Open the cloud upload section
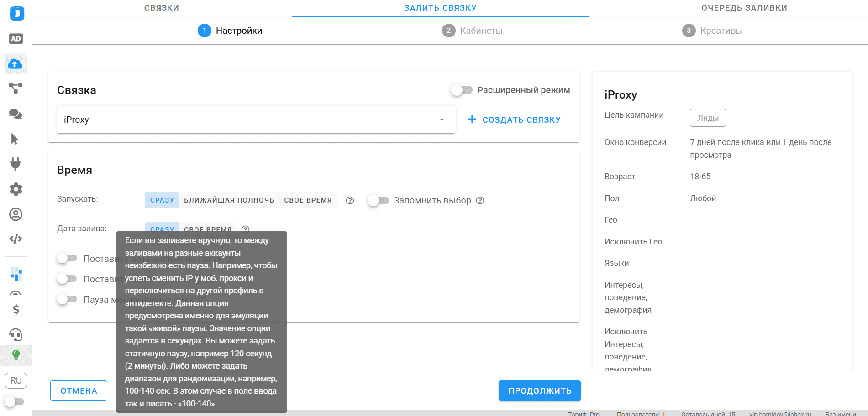Image resolution: width=868 pixels, height=416 pixels. click(16, 64)
